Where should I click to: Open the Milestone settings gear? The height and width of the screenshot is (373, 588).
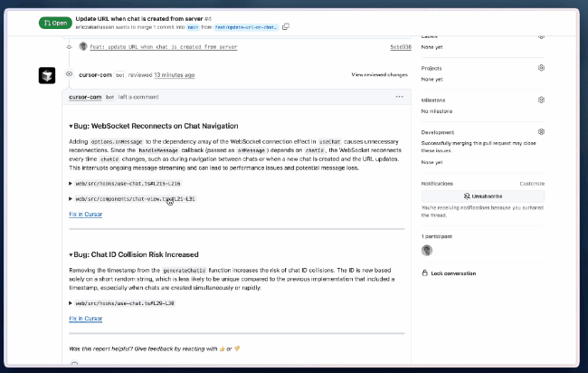pos(541,100)
